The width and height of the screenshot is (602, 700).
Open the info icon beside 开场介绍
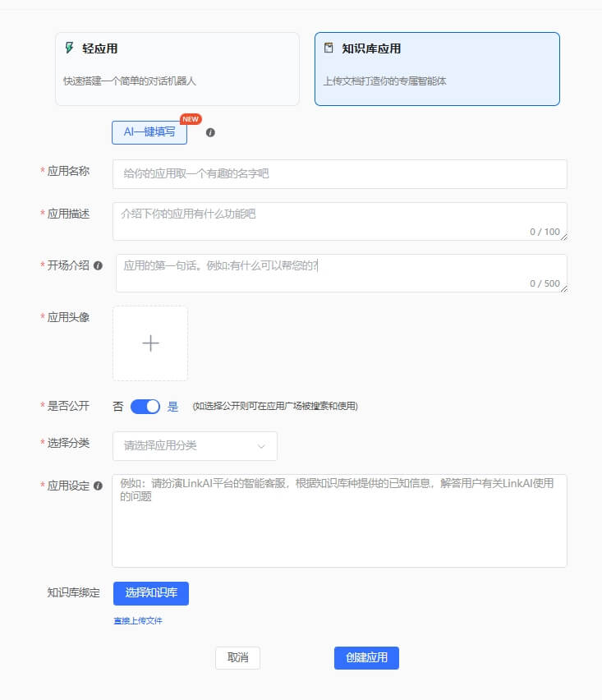pos(99,265)
